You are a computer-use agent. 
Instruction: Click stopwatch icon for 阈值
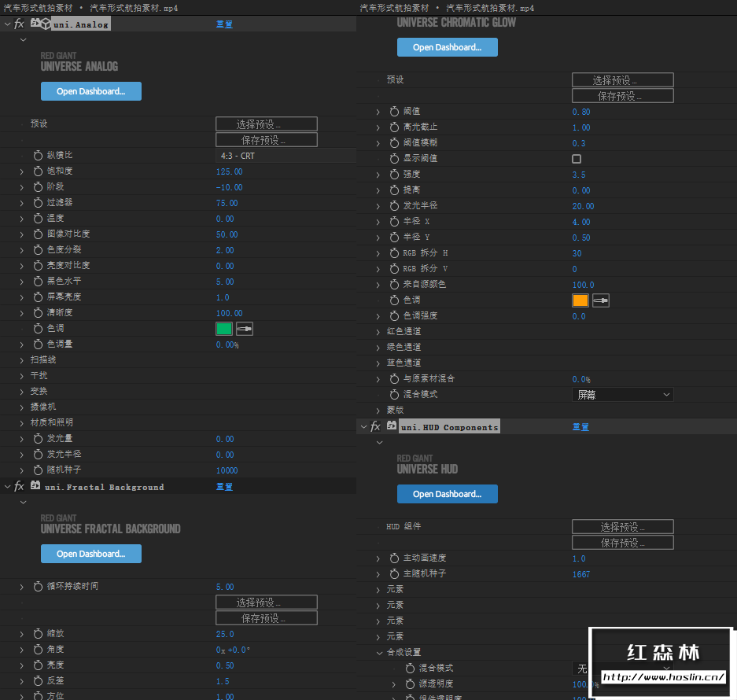pos(394,112)
